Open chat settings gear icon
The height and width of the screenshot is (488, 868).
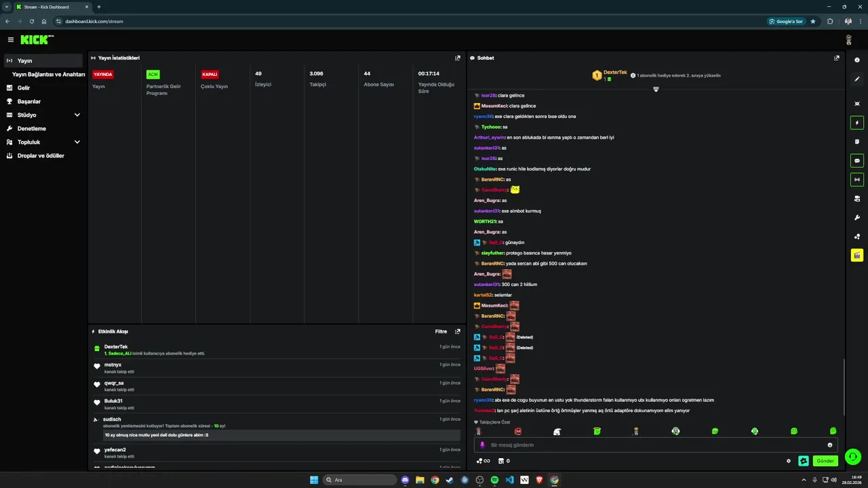point(789,461)
